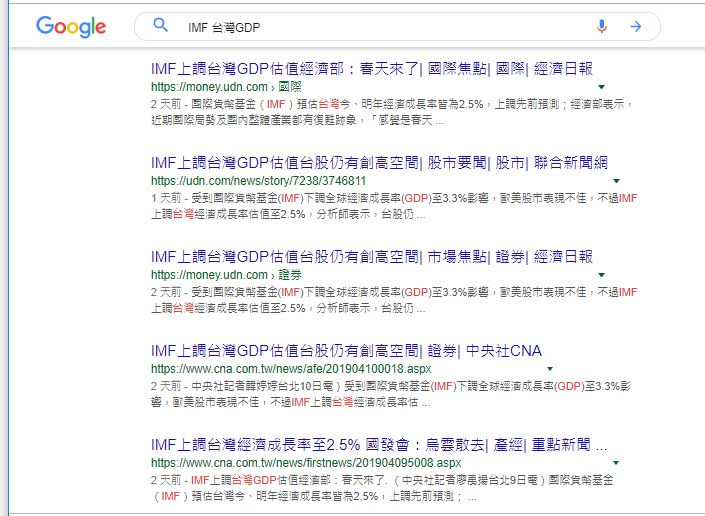Open the 市場焦點 證券 經濟日報 result title
Viewport: 705px width, 516px height.
pos(372,257)
